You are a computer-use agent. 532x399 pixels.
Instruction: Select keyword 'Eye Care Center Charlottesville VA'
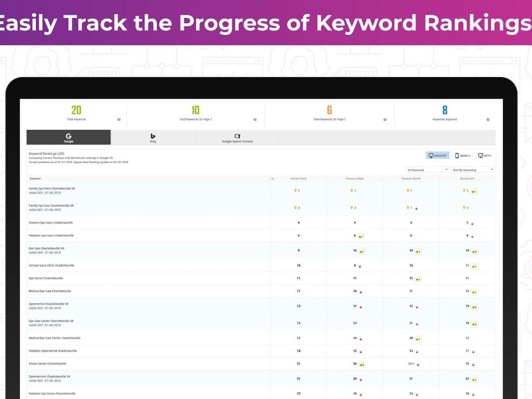click(51, 321)
